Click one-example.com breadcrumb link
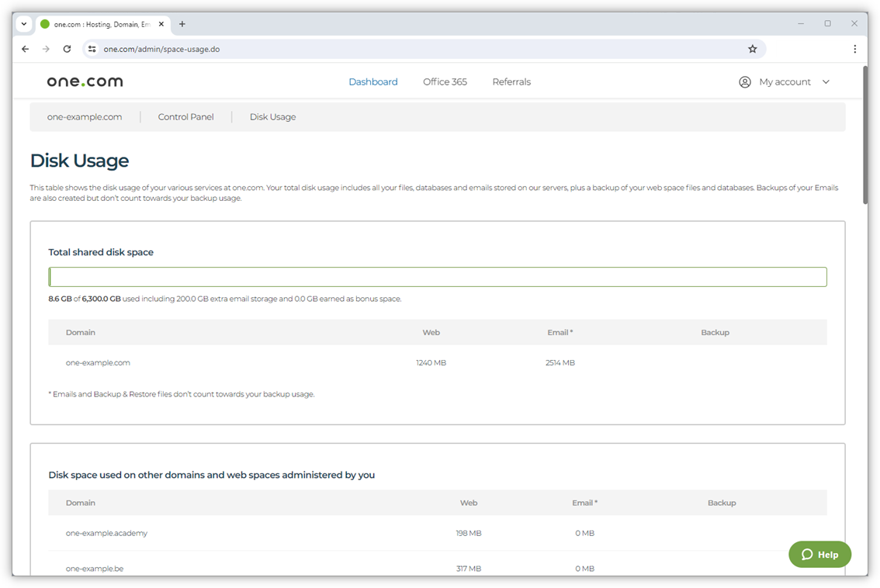This screenshot has width=880, height=588. click(85, 117)
